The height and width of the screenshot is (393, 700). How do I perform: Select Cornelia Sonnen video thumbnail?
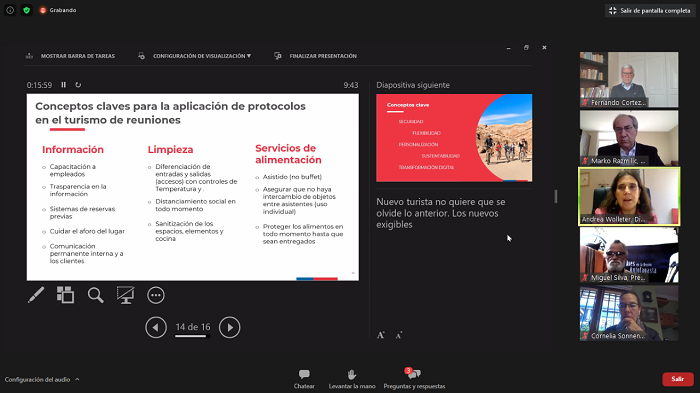629,313
